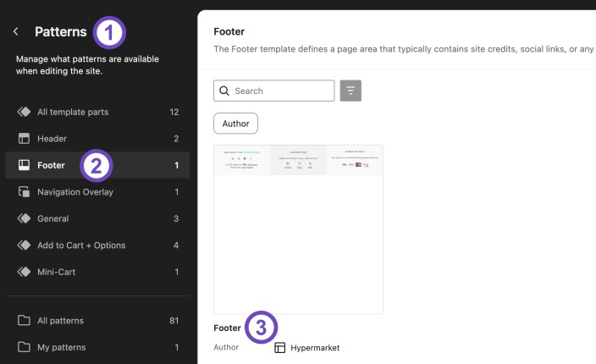Image resolution: width=596 pixels, height=364 pixels.
Task: Open the All template parts category
Action: click(x=97, y=112)
